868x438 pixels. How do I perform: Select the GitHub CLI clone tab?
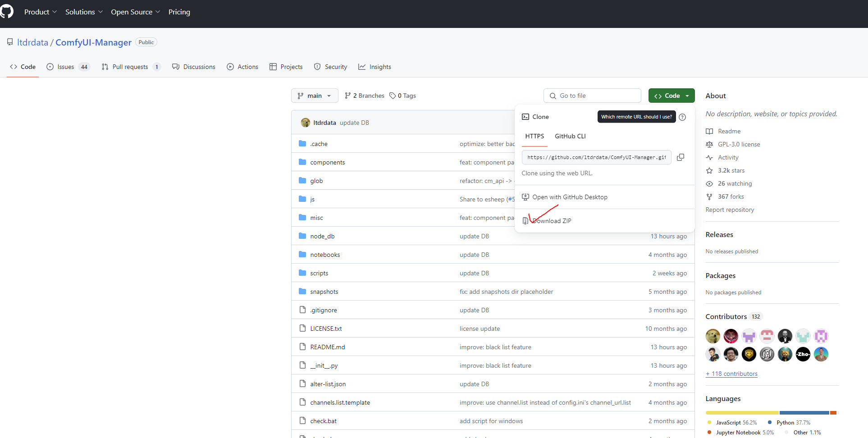pos(570,136)
